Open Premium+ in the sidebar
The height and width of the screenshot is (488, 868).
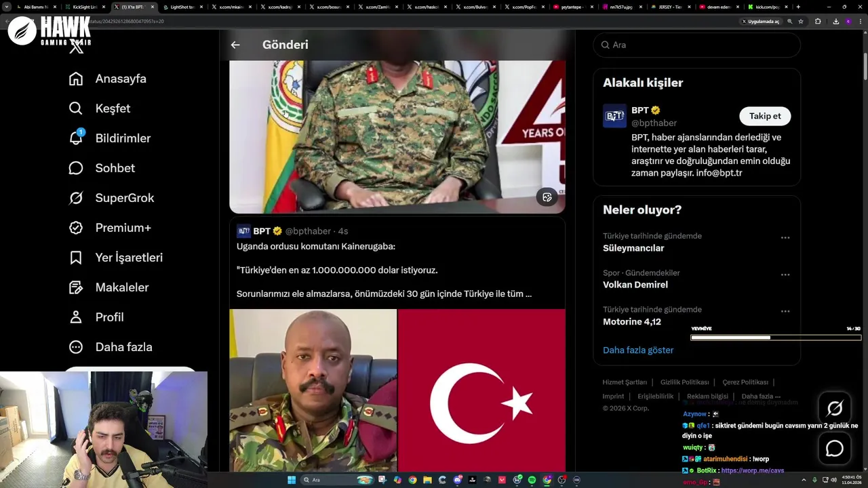point(110,228)
